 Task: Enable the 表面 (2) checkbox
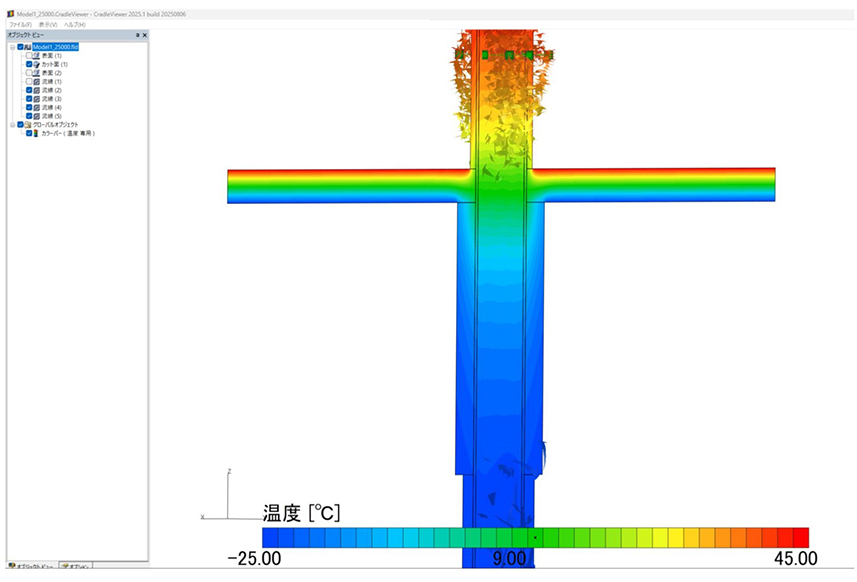coord(29,73)
